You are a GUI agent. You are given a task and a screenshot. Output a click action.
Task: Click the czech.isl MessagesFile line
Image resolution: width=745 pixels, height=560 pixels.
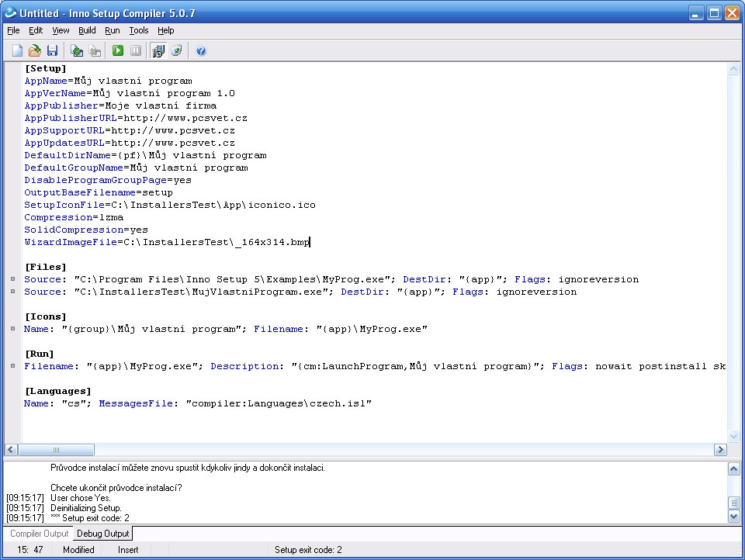coord(198,403)
